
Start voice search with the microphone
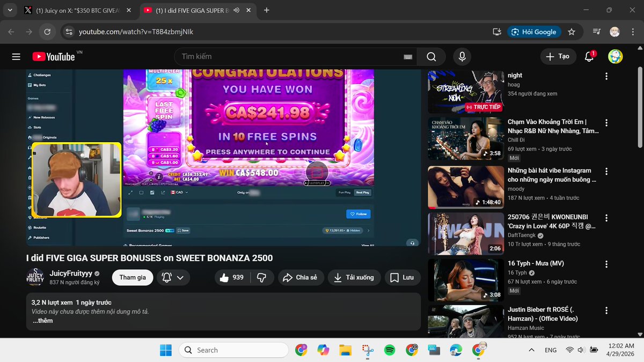pyautogui.click(x=462, y=56)
